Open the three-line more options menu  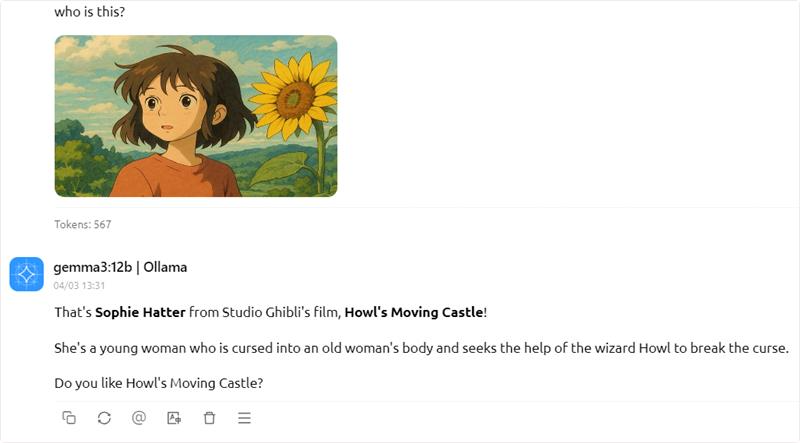244,418
